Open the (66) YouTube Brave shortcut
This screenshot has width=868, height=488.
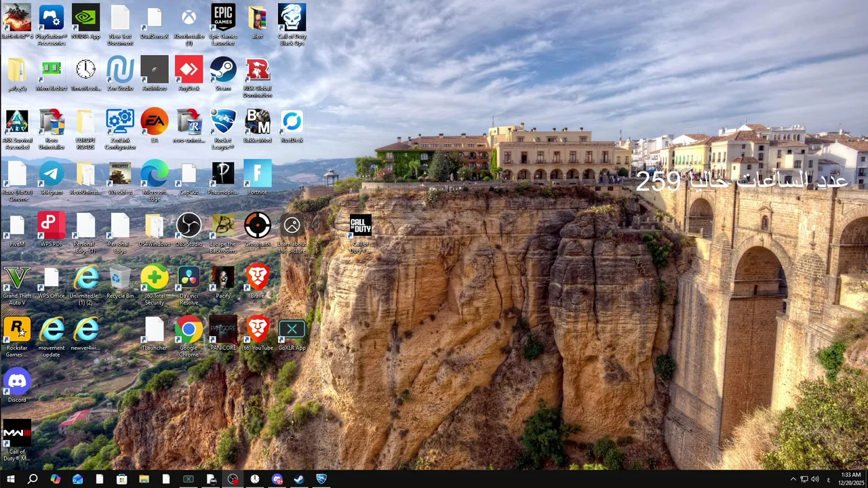pyautogui.click(x=258, y=334)
